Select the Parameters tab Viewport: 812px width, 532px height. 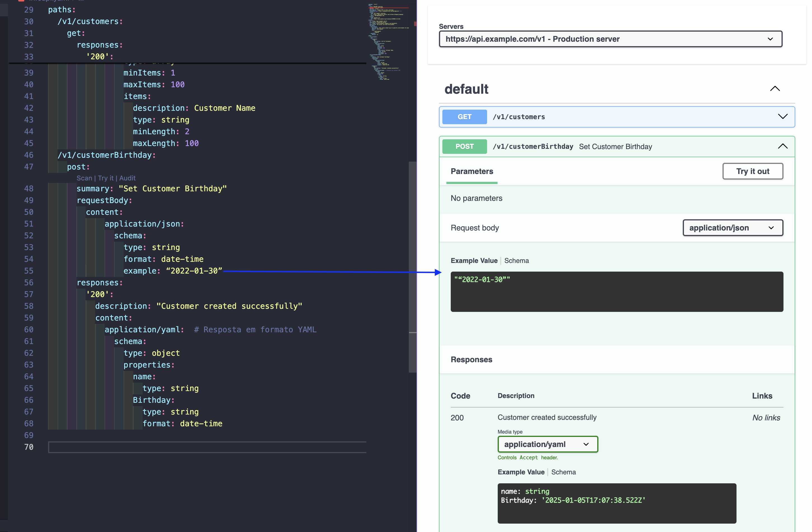471,171
